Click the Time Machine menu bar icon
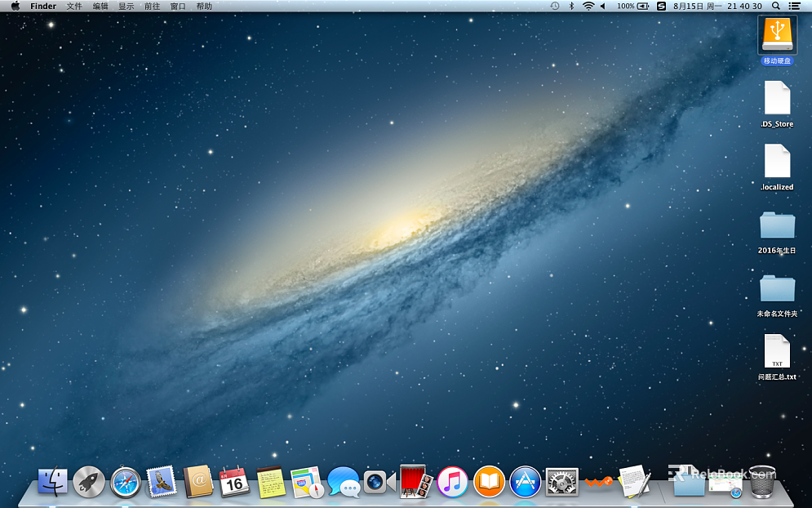 coord(555,7)
